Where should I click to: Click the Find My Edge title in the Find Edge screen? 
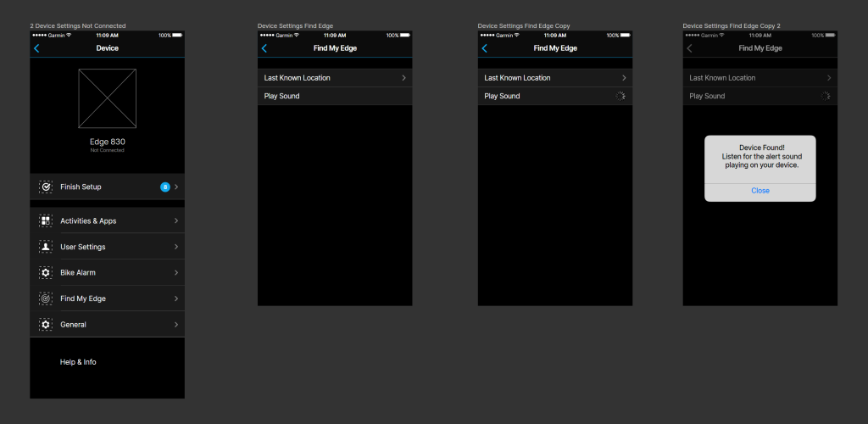(335, 48)
